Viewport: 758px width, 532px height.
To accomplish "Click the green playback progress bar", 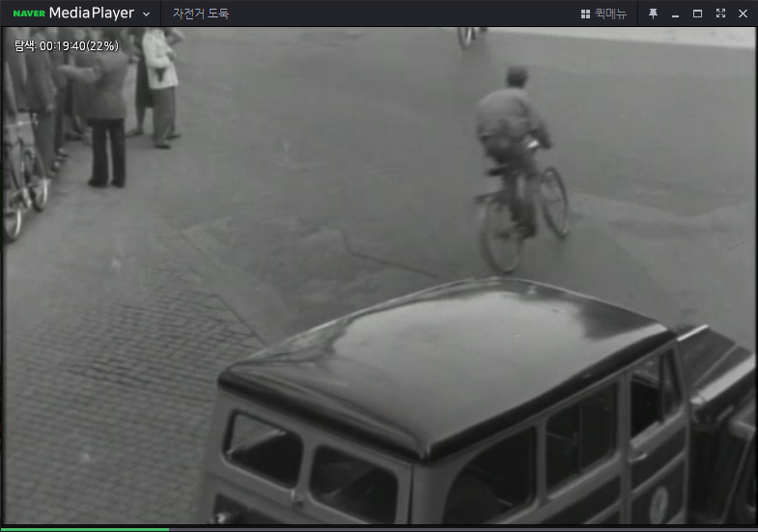I will (85, 529).
